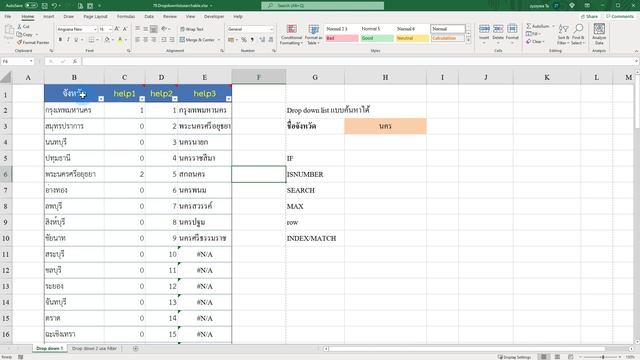Open filter dropdown on จังหวัด header
This screenshot has height=360, width=640.
[x=101, y=99]
